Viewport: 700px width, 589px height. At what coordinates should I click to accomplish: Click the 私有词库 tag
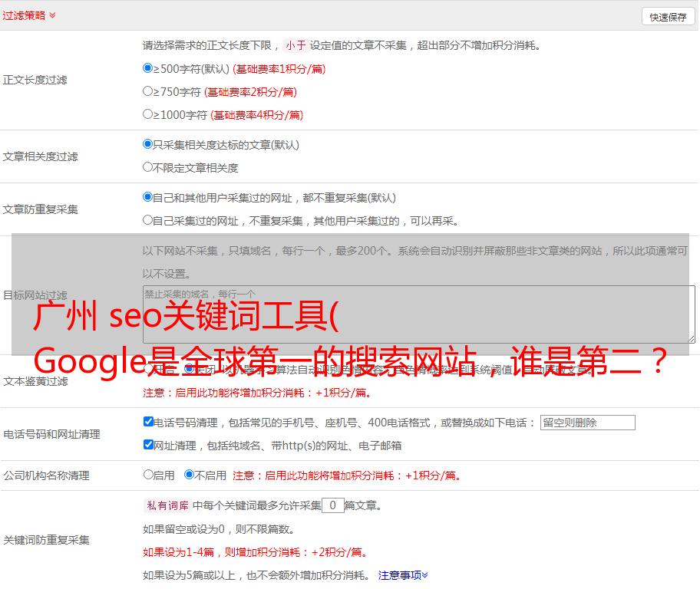[167, 505]
